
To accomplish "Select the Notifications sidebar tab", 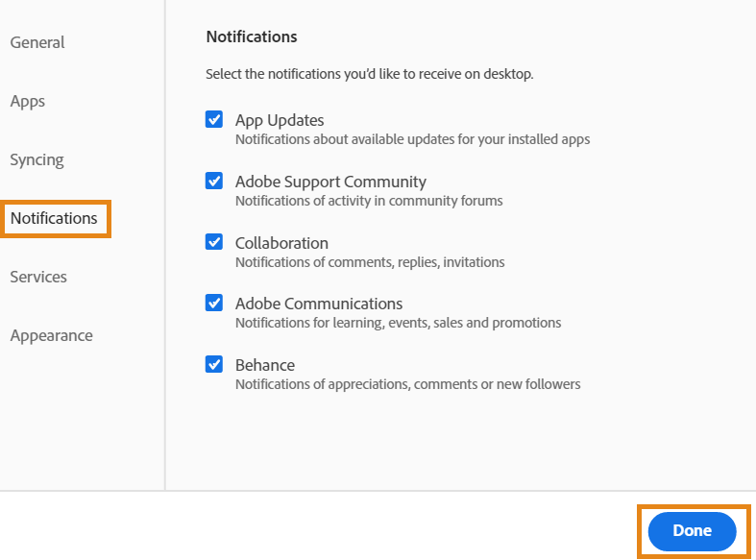I will pyautogui.click(x=54, y=218).
